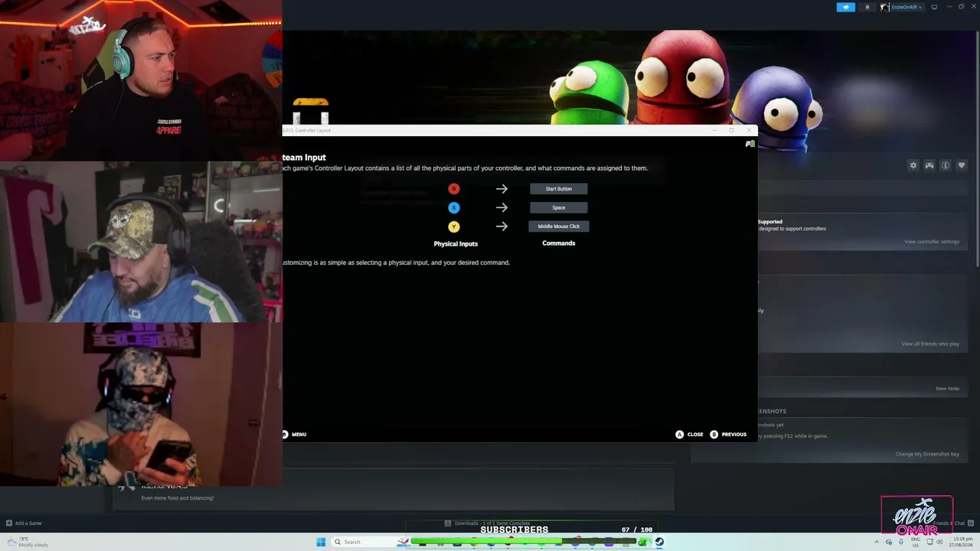Click the yellow Y physical input icon
This screenshot has width=980, height=551.
(454, 227)
